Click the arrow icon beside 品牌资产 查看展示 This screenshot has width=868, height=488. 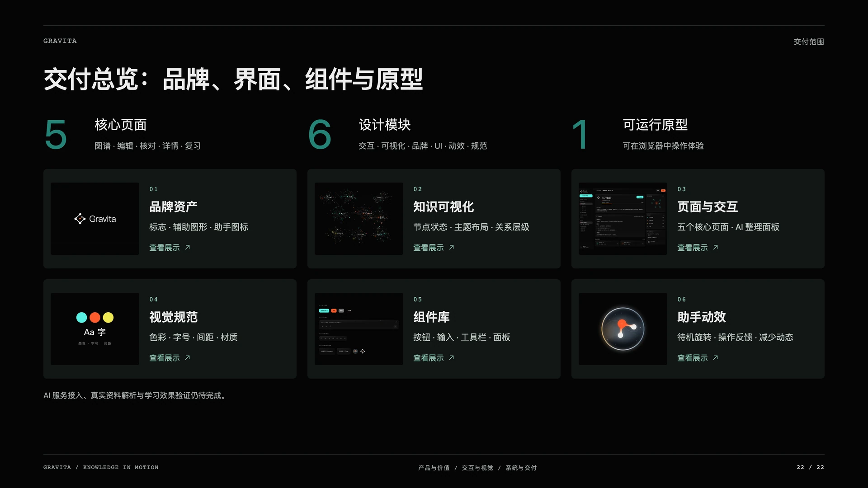(x=187, y=248)
